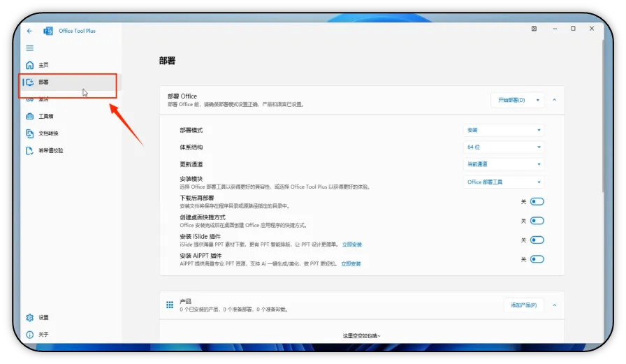Toggle the hamburger navigation menu
Viewport: 626px width, 364px height.
click(x=29, y=48)
